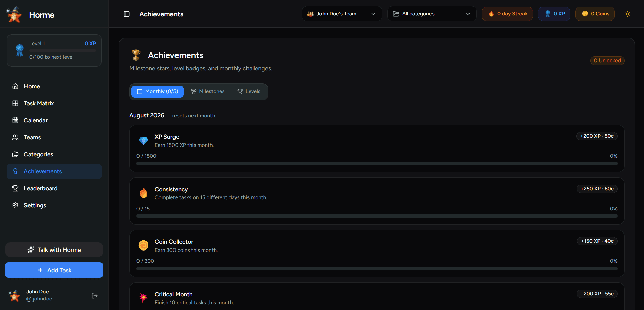Viewport: 644px width, 310px height.
Task: Open Task Matrix from the sidebar
Action: (x=54, y=103)
